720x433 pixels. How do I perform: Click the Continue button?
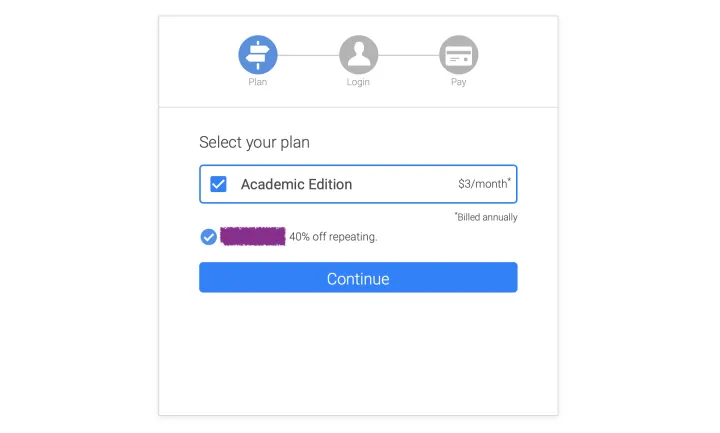[358, 277]
